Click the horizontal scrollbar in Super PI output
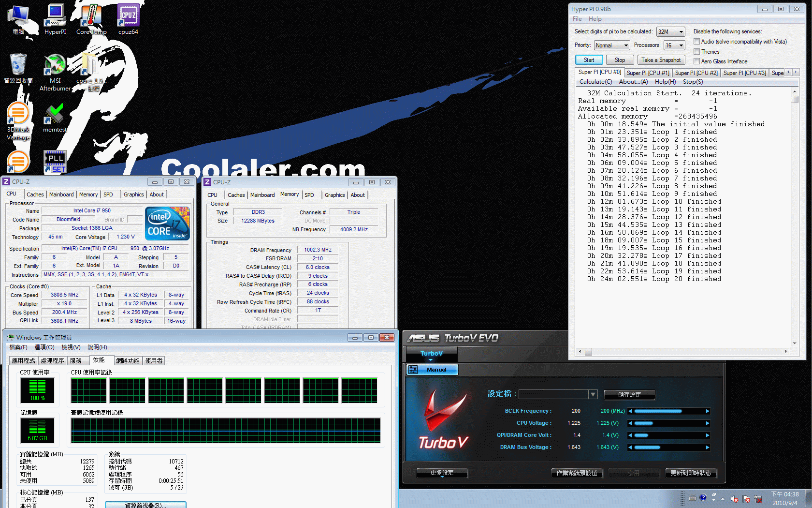Image resolution: width=812 pixels, height=508 pixels. click(682, 352)
